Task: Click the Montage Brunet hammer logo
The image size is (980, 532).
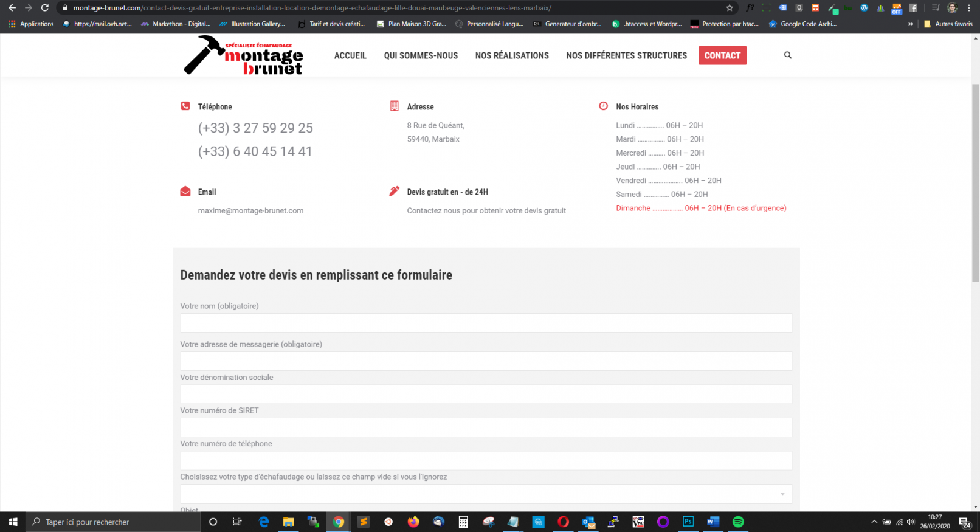Action: [x=243, y=55]
